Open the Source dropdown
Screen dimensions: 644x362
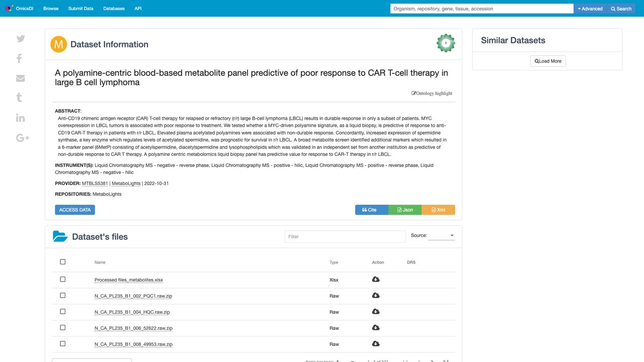coord(442,235)
